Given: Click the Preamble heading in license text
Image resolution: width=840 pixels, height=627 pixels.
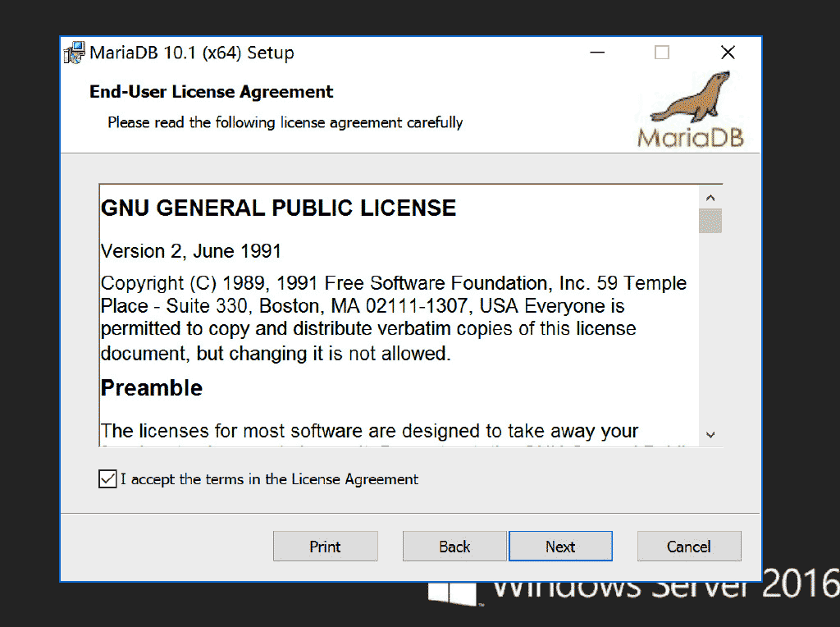Looking at the screenshot, I should pos(152,388).
